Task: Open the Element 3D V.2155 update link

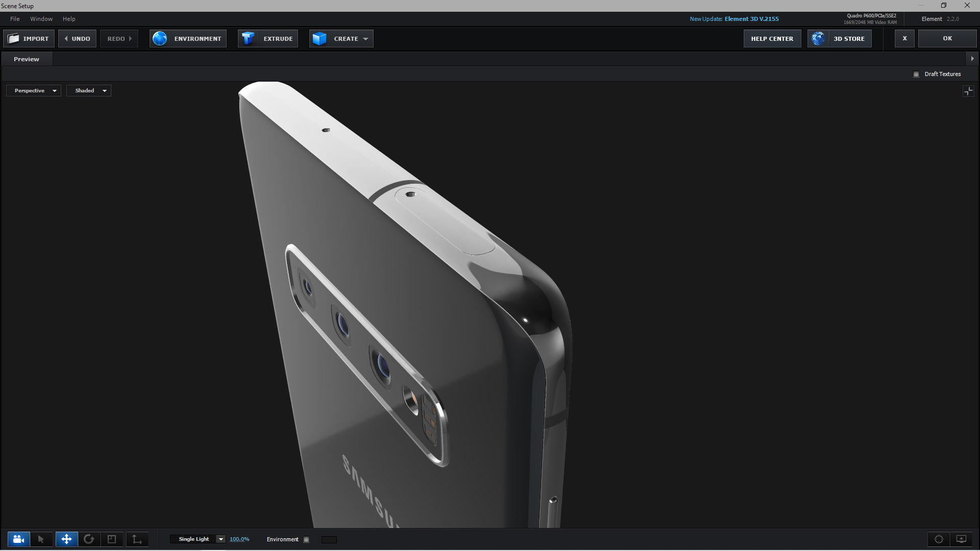Action: click(x=751, y=19)
